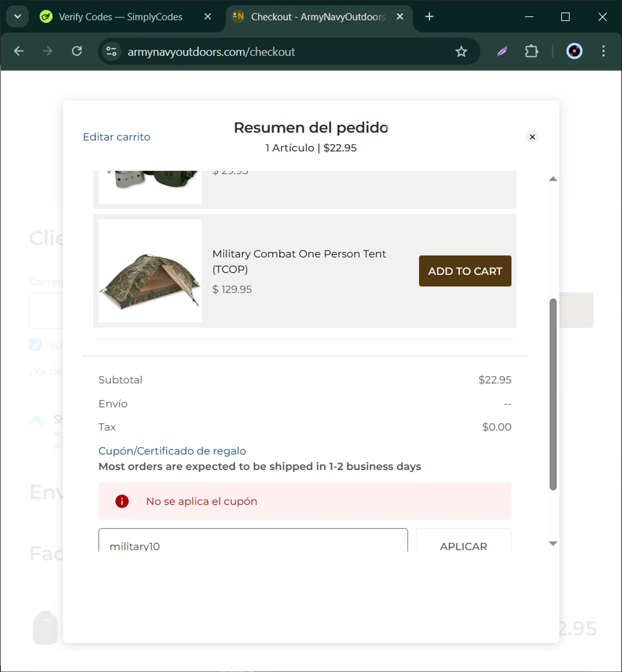
Task: Apply the coupon with APLICAR button
Action: pos(463,540)
